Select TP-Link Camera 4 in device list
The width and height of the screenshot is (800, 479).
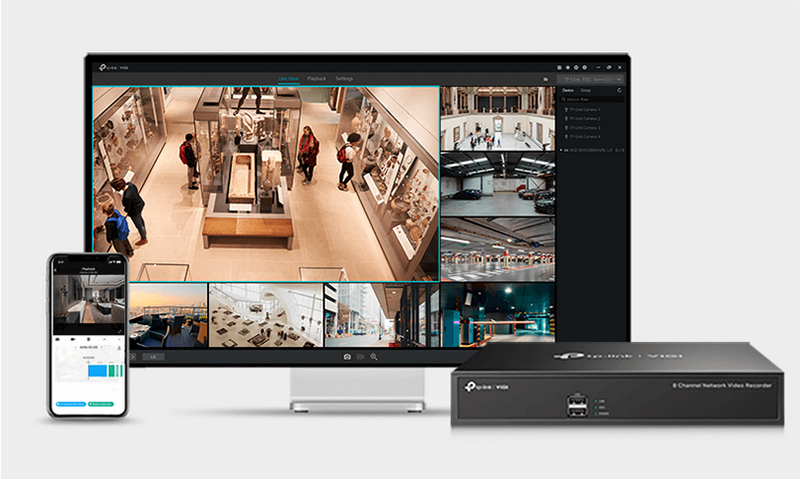[584, 137]
